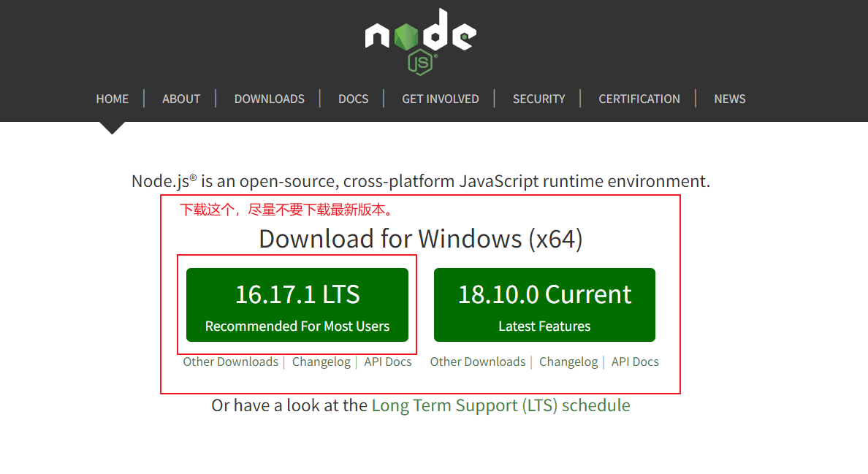Viewport: 868px width, 474px height.
Task: Click the Node.js open-source description sentence
Action: pyautogui.click(x=421, y=181)
